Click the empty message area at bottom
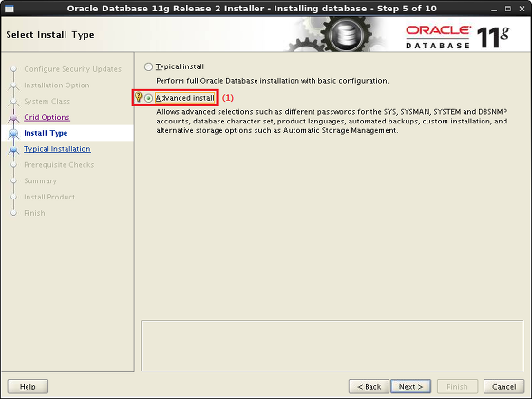The width and height of the screenshot is (532, 399). point(332,346)
